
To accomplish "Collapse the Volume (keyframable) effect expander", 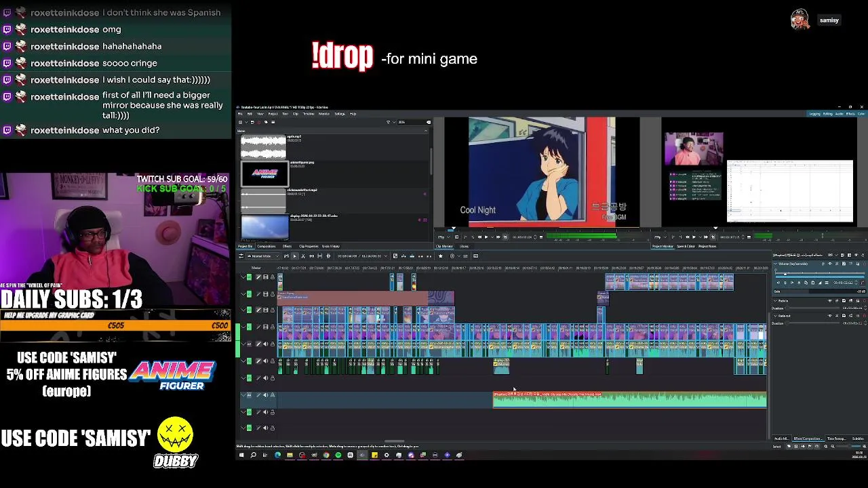I will pos(776,264).
